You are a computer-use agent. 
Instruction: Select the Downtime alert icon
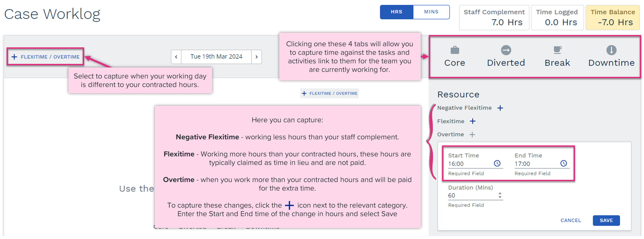click(x=611, y=50)
